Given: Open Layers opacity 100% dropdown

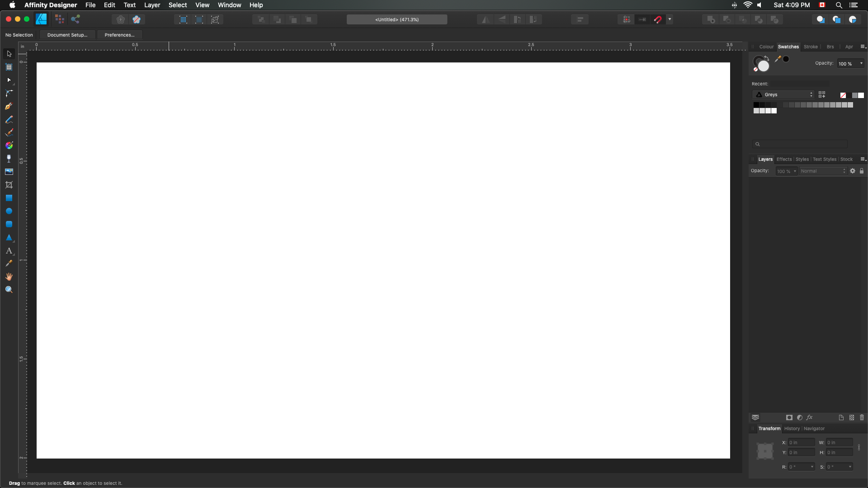Looking at the screenshot, I should [795, 171].
